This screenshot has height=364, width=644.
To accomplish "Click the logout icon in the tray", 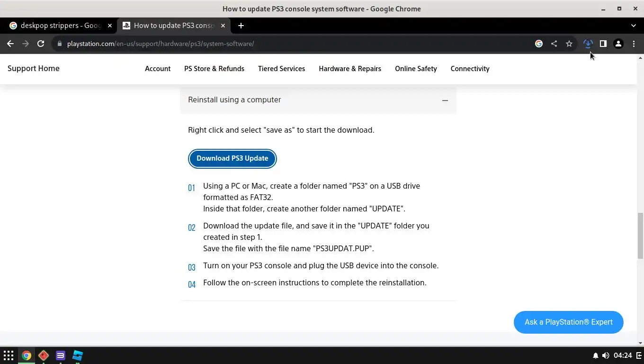I will click(x=639, y=355).
